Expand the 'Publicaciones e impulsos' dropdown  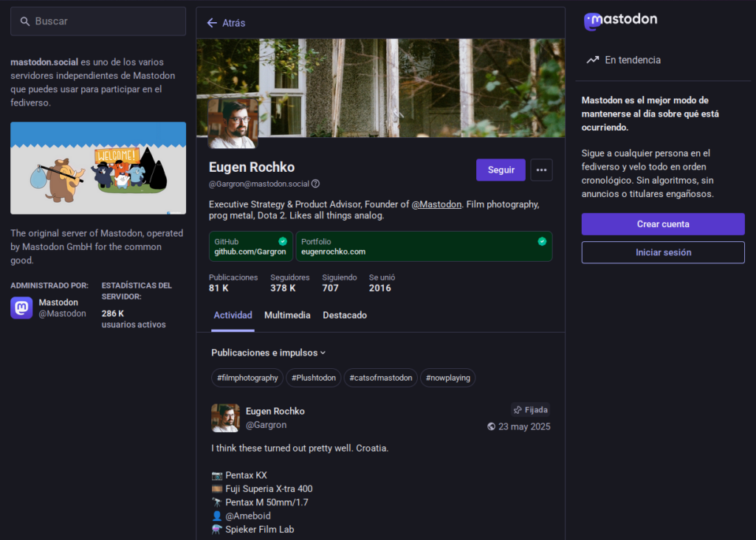267,353
